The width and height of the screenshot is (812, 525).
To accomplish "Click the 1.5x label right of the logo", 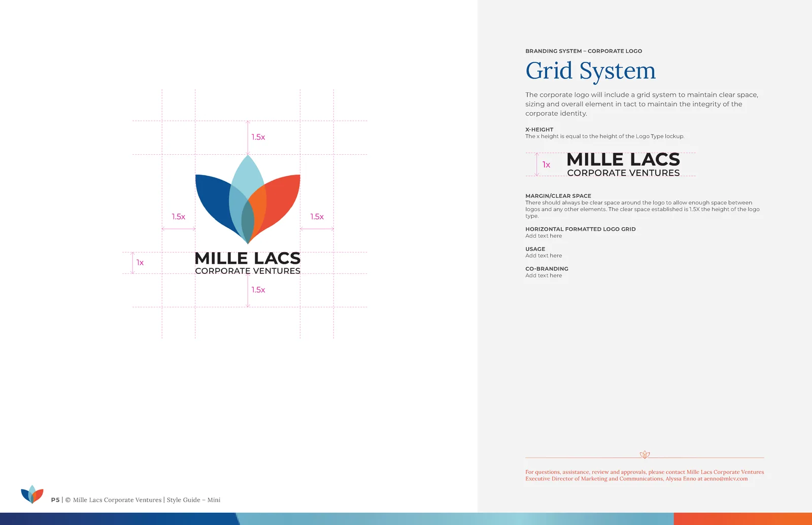I will [x=317, y=217].
